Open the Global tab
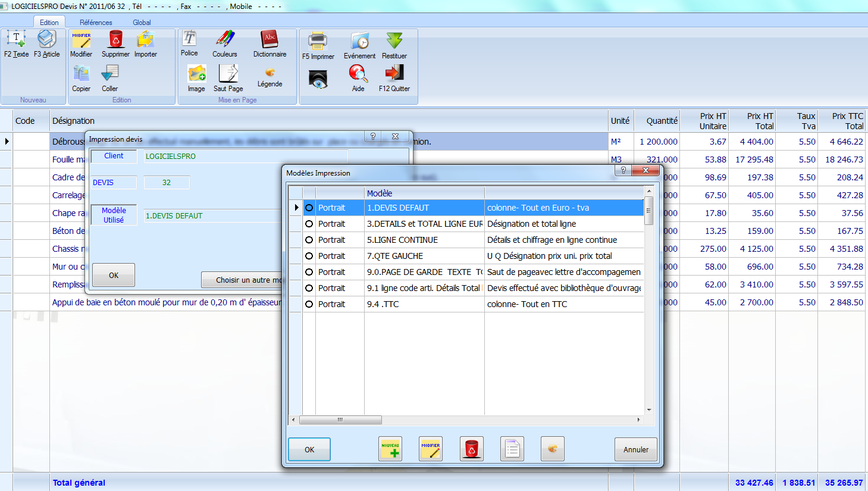This screenshot has height=491, width=868. pyautogui.click(x=142, y=23)
